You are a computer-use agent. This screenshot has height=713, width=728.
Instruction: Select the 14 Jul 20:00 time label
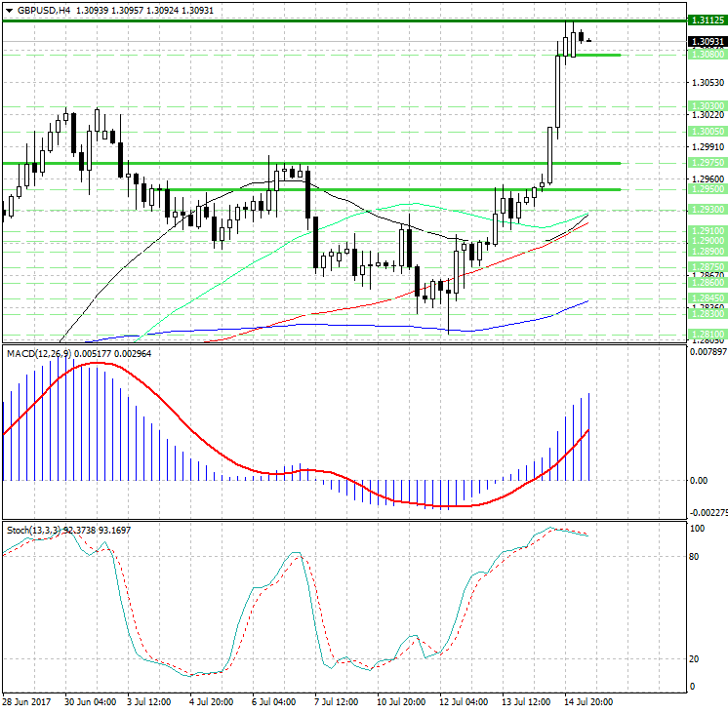pos(588,702)
